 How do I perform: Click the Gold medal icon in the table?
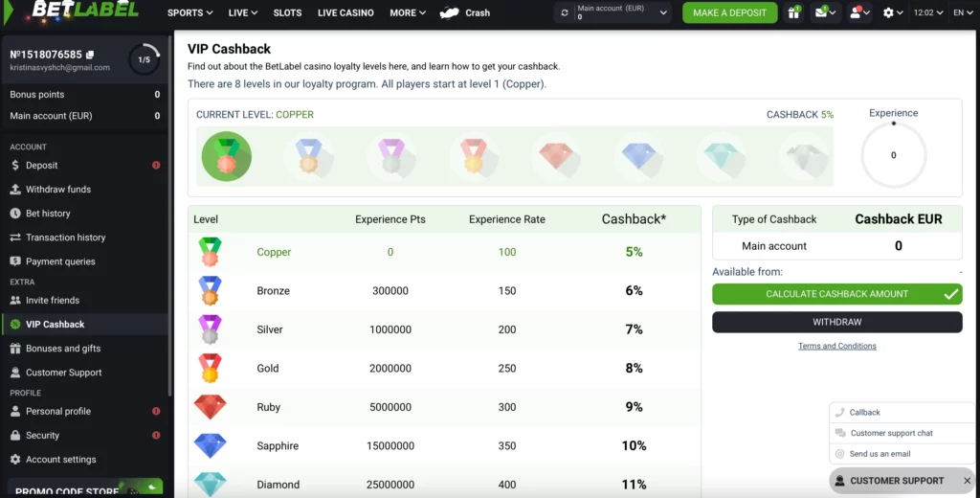pyautogui.click(x=210, y=369)
